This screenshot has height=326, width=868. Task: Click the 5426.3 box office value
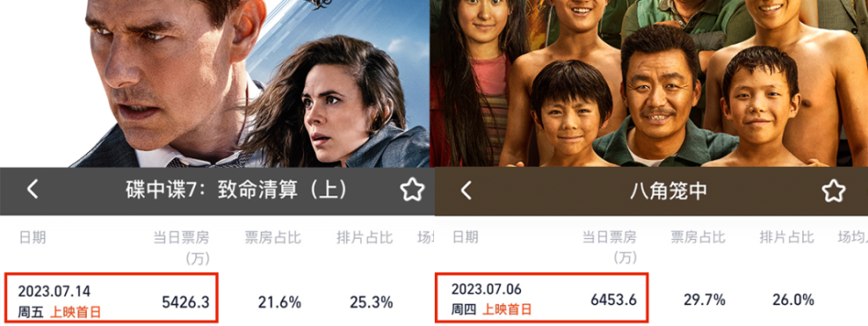pyautogui.click(x=186, y=303)
